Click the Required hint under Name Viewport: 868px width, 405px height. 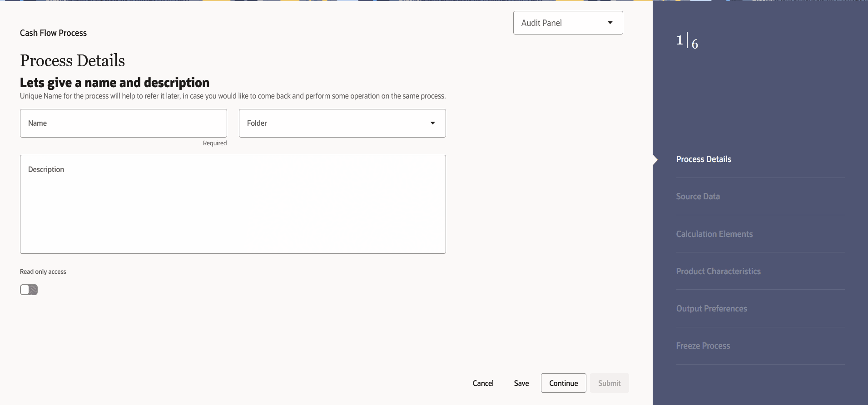click(214, 143)
